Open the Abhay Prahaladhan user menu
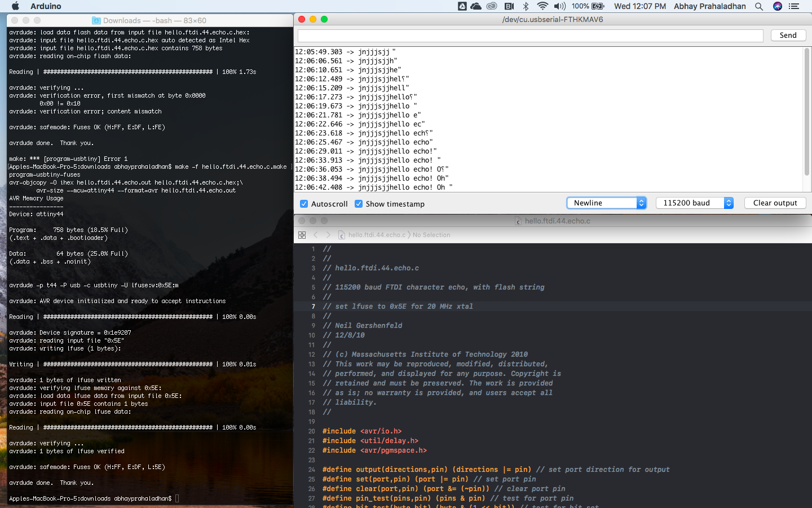Screen dimensions: 812x508 coord(710,6)
